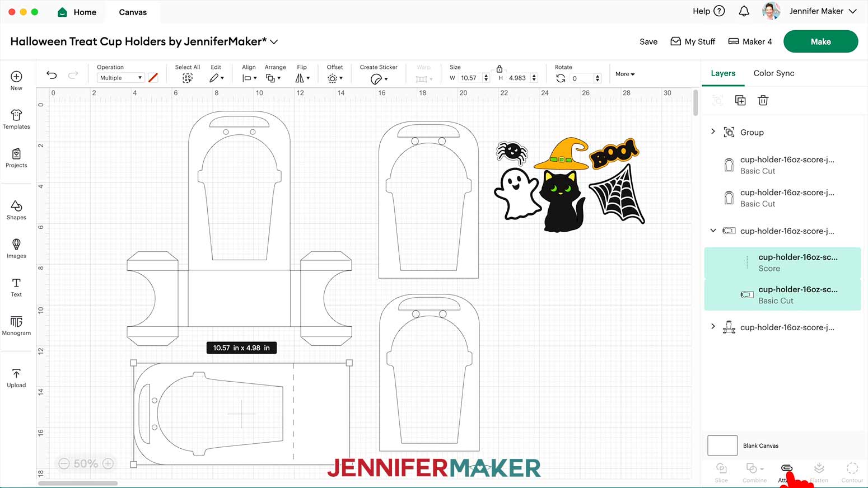This screenshot has width=868, height=488.
Task: Undo the last action
Action: [x=52, y=75]
